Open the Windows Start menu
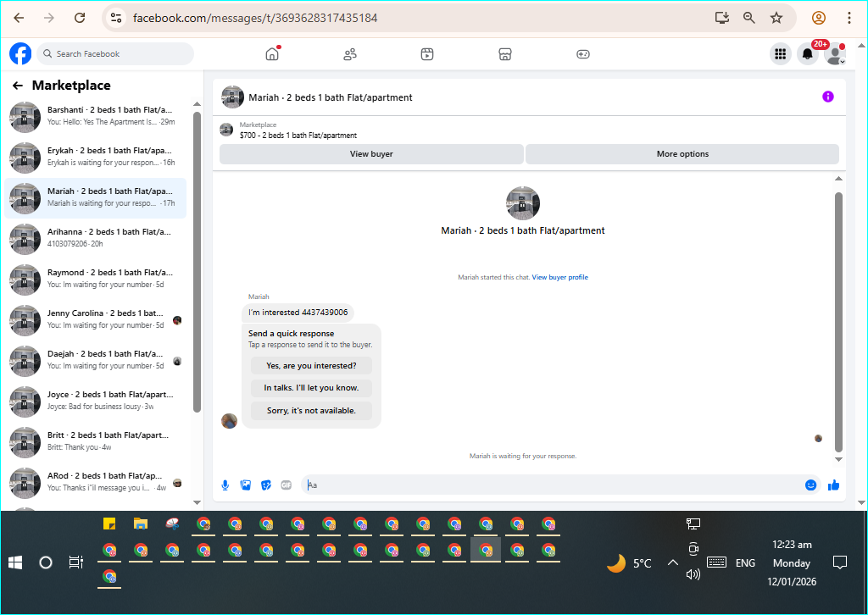868x615 pixels. tap(15, 563)
